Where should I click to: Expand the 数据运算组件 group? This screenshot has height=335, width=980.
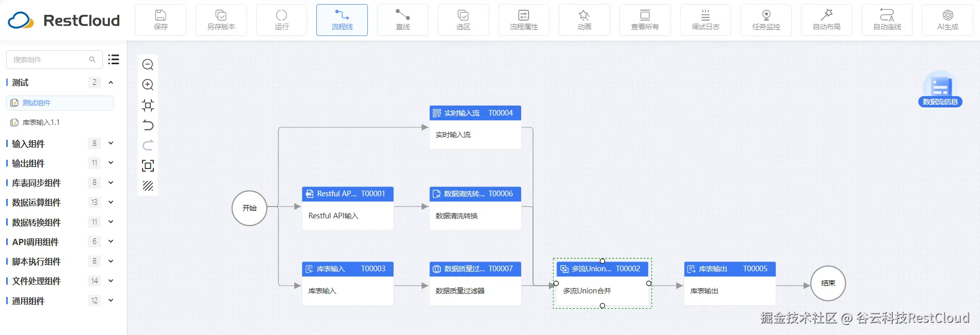[111, 202]
